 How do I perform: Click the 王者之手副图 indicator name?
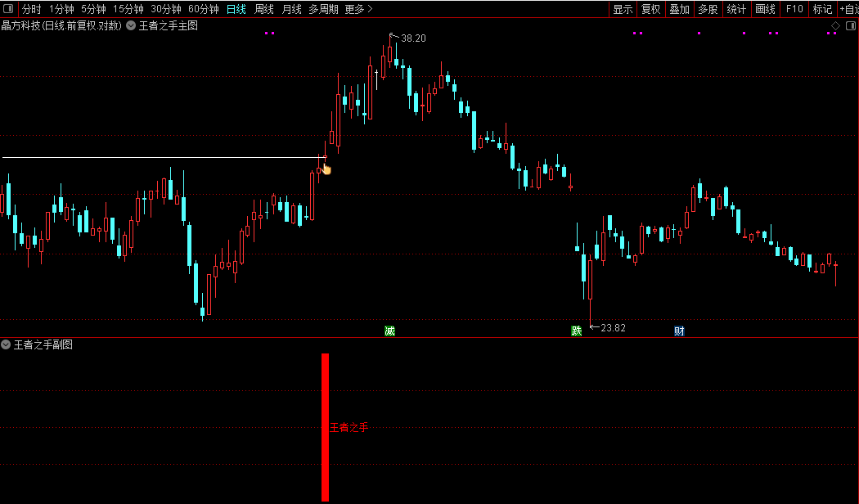(43, 344)
